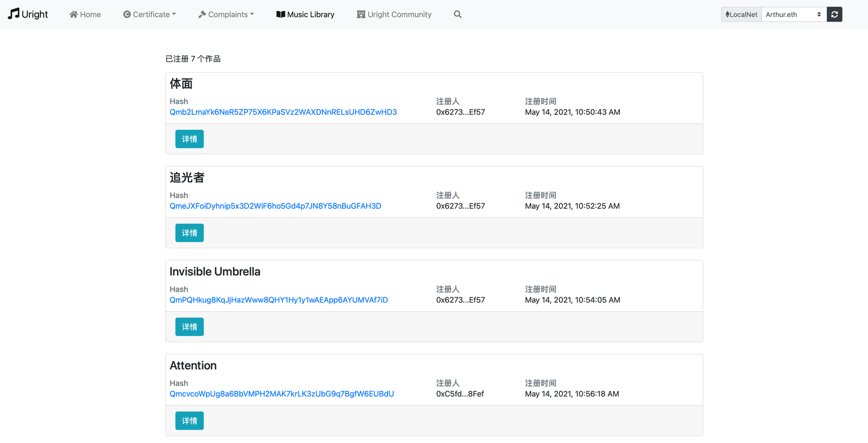Open details button for 体面
The width and height of the screenshot is (868, 443).
point(189,139)
